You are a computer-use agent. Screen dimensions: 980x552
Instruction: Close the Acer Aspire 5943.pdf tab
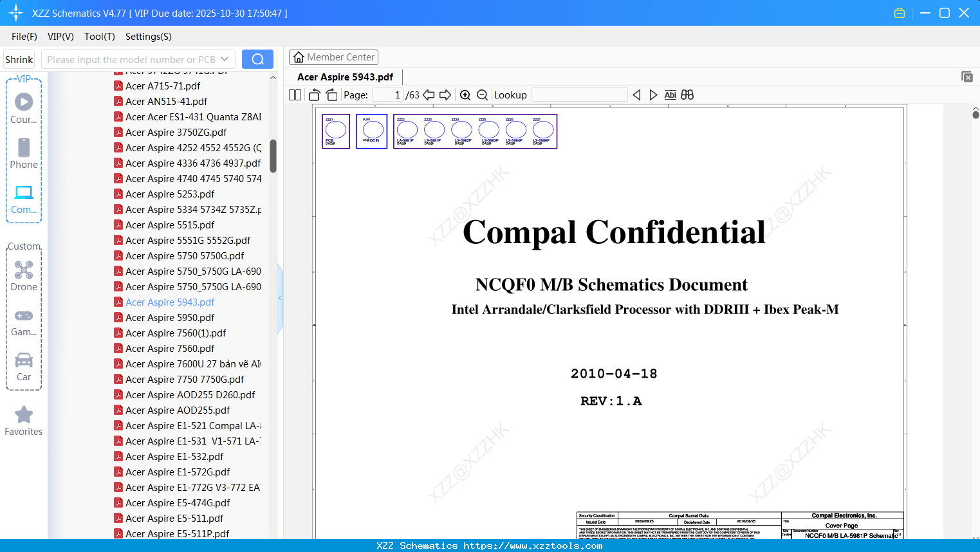point(967,77)
